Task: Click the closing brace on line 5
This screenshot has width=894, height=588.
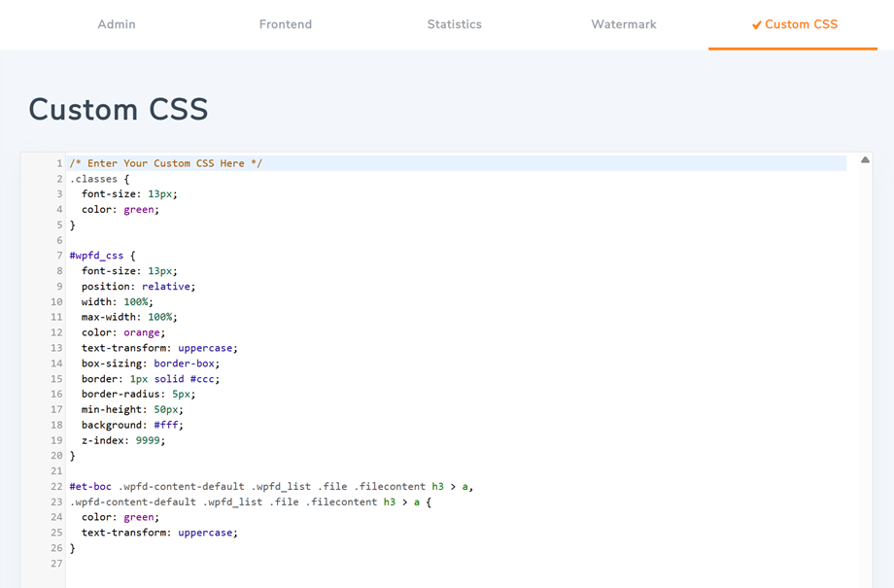Action: (x=73, y=225)
